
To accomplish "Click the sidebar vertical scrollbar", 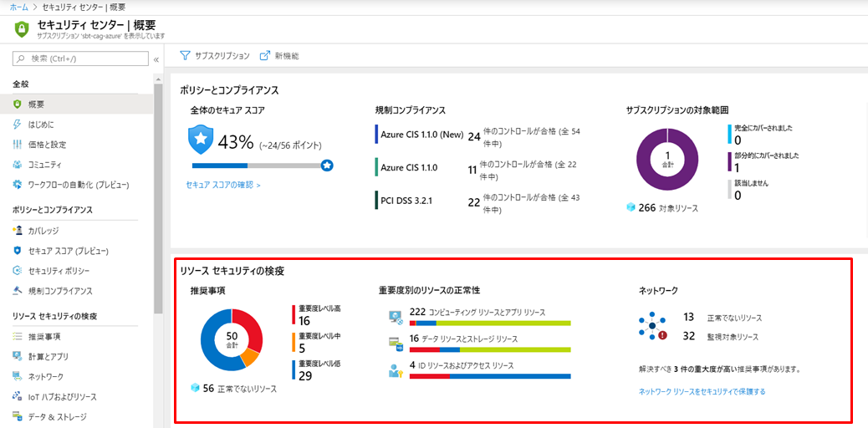I will [x=158, y=199].
